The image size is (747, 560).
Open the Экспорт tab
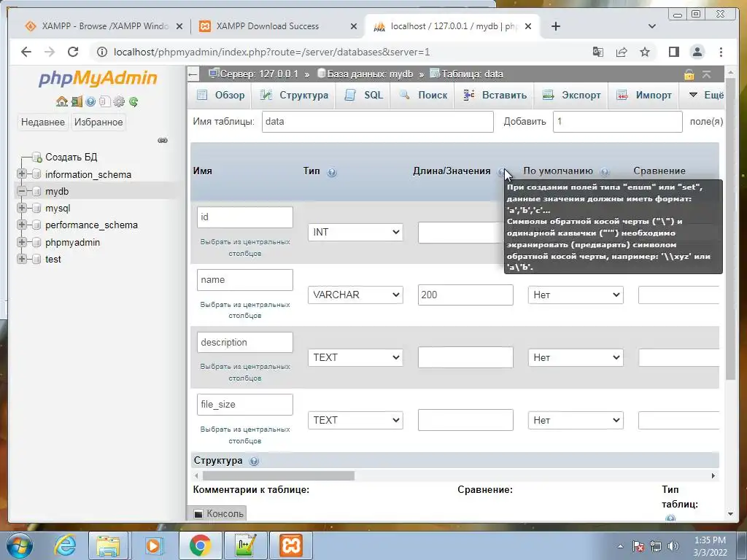tap(572, 96)
